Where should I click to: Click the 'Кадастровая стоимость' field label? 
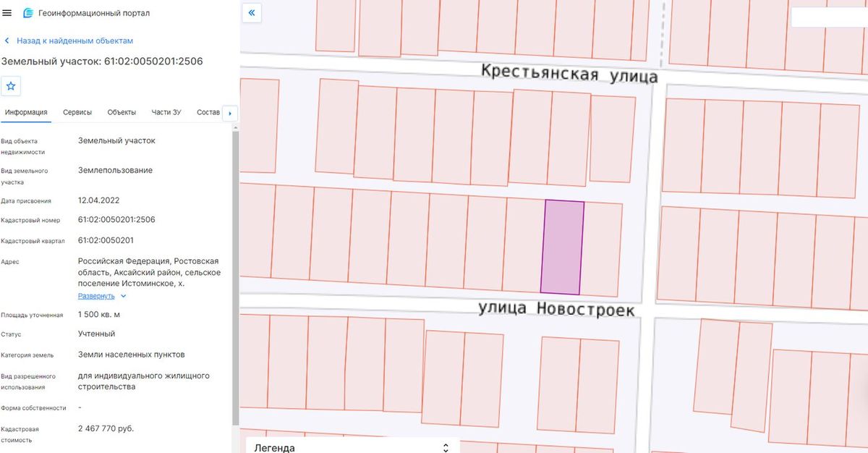pos(20,434)
